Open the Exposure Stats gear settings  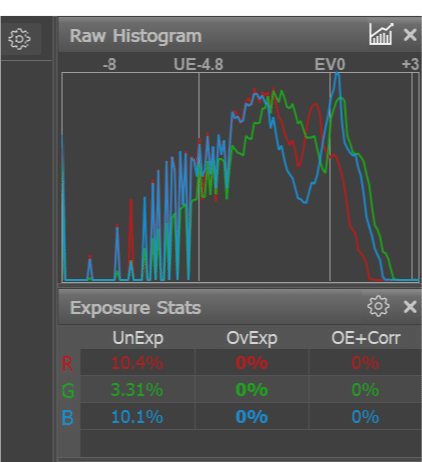(x=378, y=306)
